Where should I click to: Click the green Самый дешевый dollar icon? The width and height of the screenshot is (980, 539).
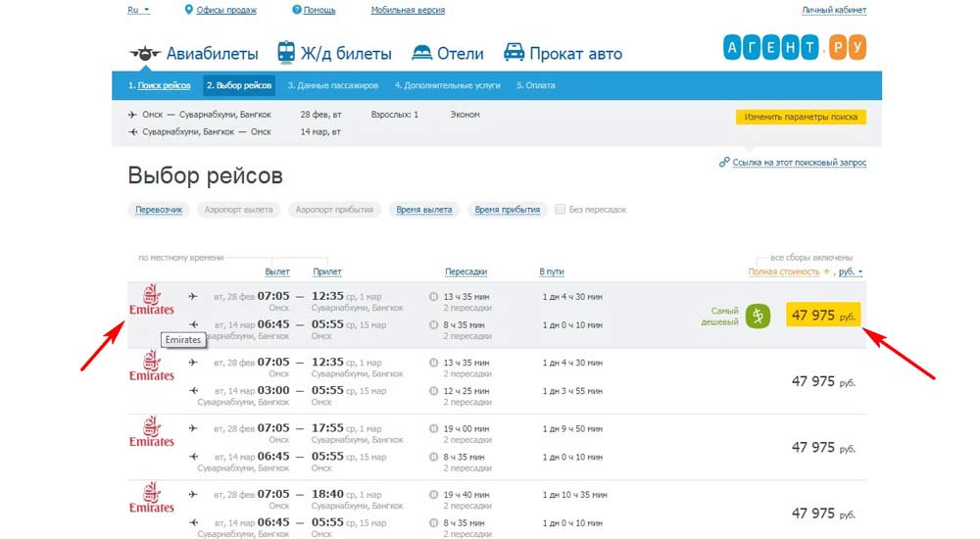pos(758,316)
